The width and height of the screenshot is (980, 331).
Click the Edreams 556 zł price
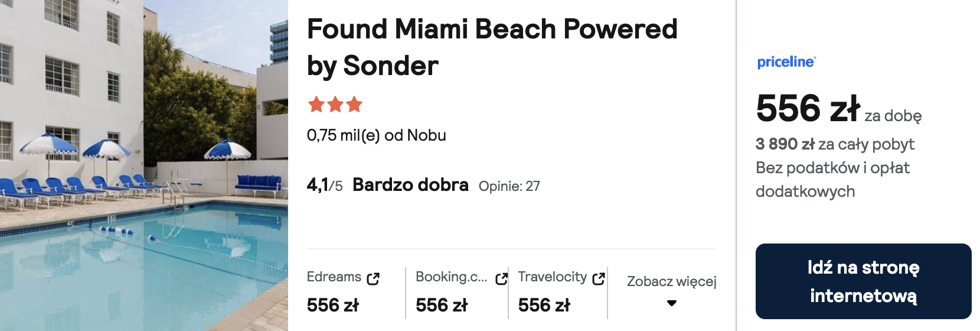coord(333,305)
